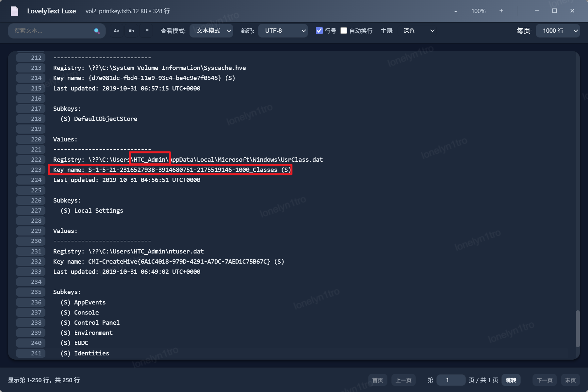Click the 首页 first page button
This screenshot has width=588, height=392.
[x=378, y=380]
